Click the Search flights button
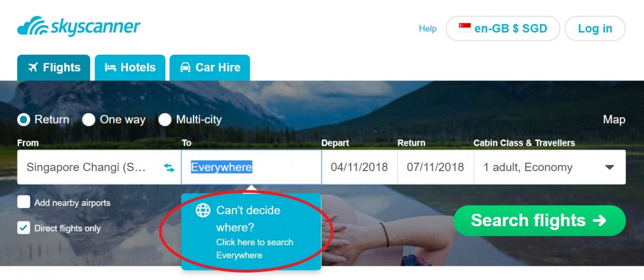Screen dimensions: 644x280 539,220
